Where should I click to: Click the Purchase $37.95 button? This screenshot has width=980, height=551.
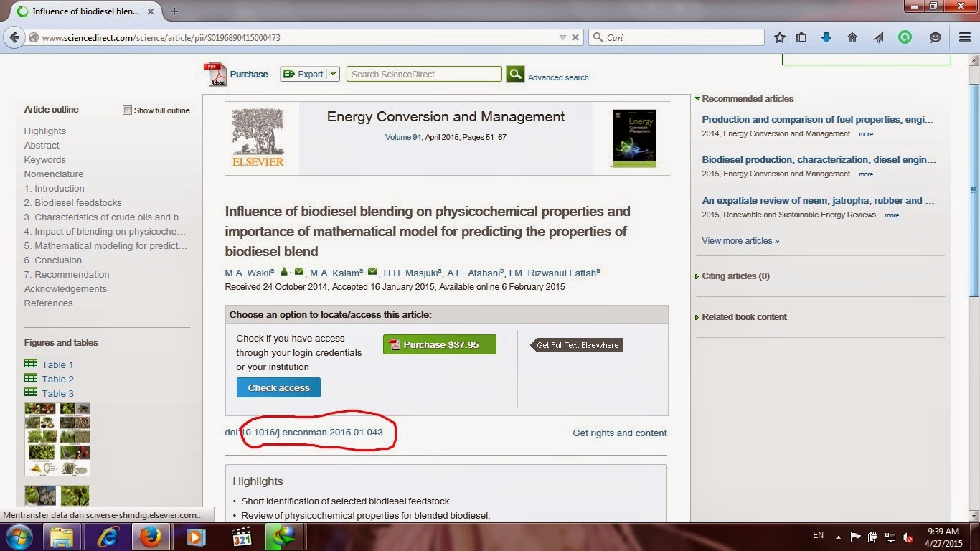tap(440, 344)
